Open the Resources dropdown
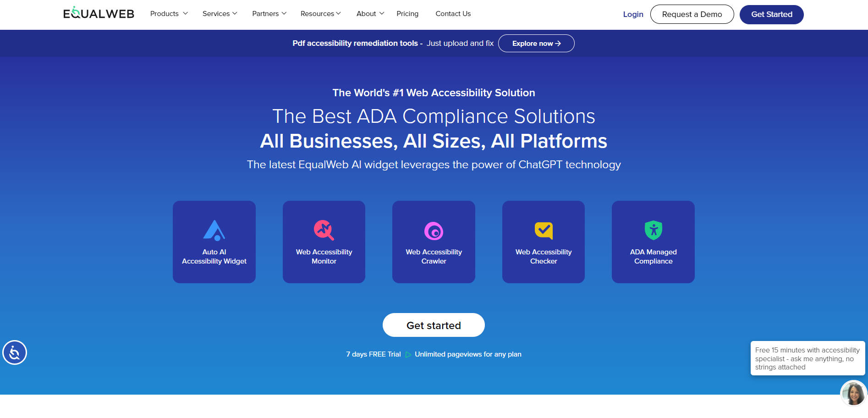This screenshot has height=418, width=868. 320,13
